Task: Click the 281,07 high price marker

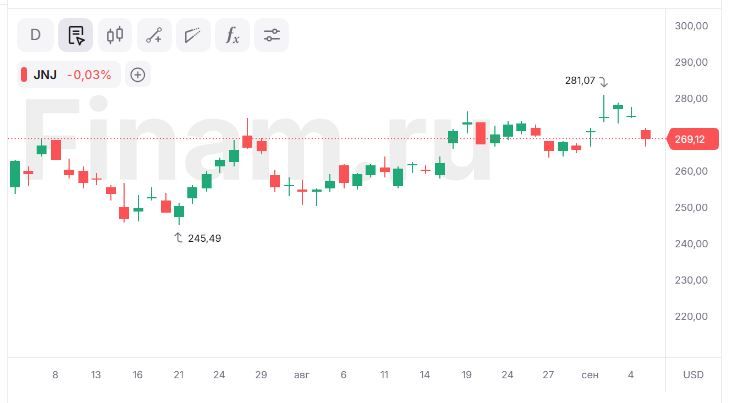Action: click(x=580, y=81)
